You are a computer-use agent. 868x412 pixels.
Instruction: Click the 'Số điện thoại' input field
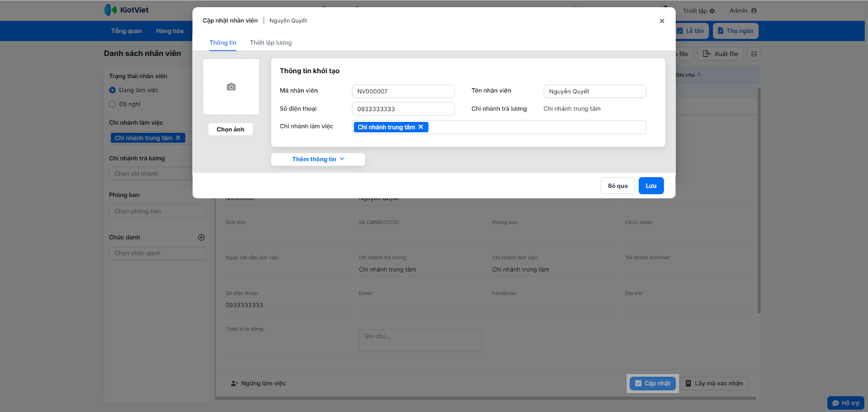pyautogui.click(x=403, y=109)
